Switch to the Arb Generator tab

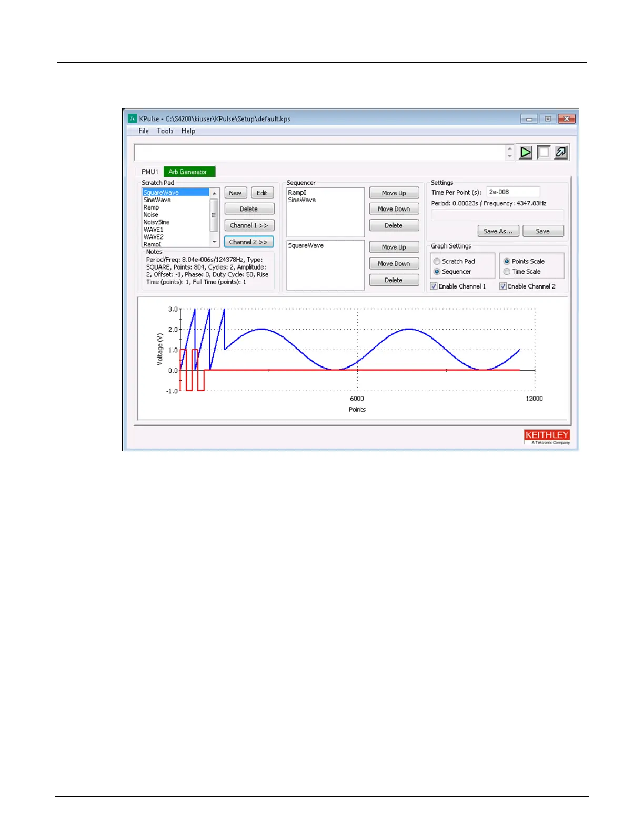189,172
